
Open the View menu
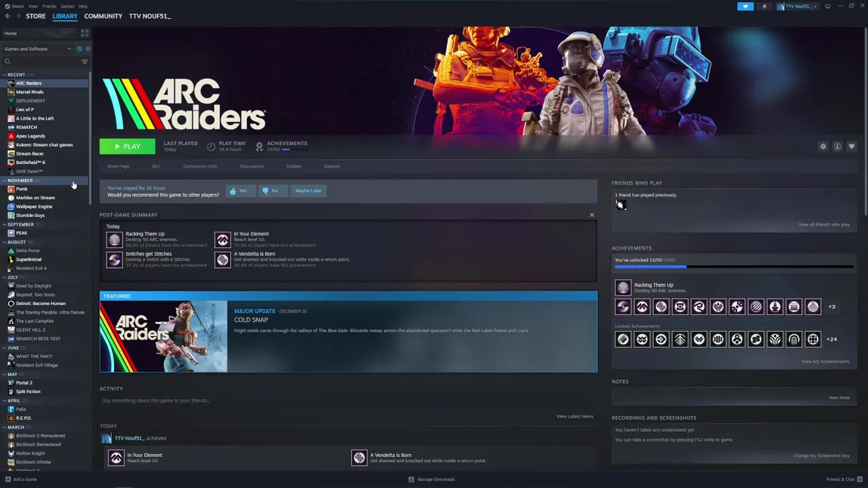(x=33, y=6)
